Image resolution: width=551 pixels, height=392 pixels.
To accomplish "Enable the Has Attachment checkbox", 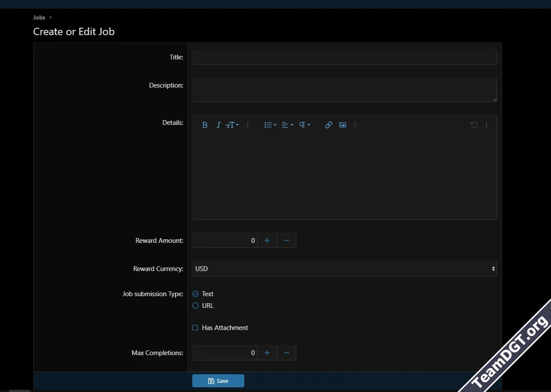I will (195, 328).
